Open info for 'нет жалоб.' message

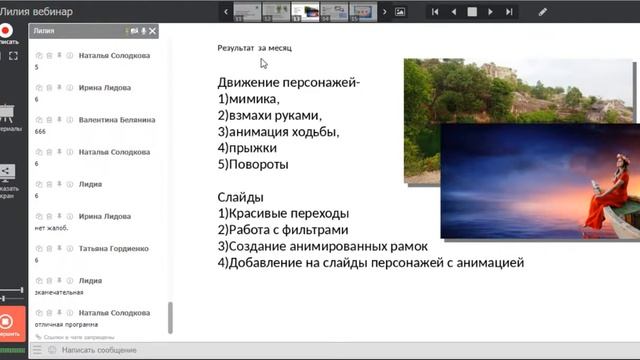tap(70, 216)
